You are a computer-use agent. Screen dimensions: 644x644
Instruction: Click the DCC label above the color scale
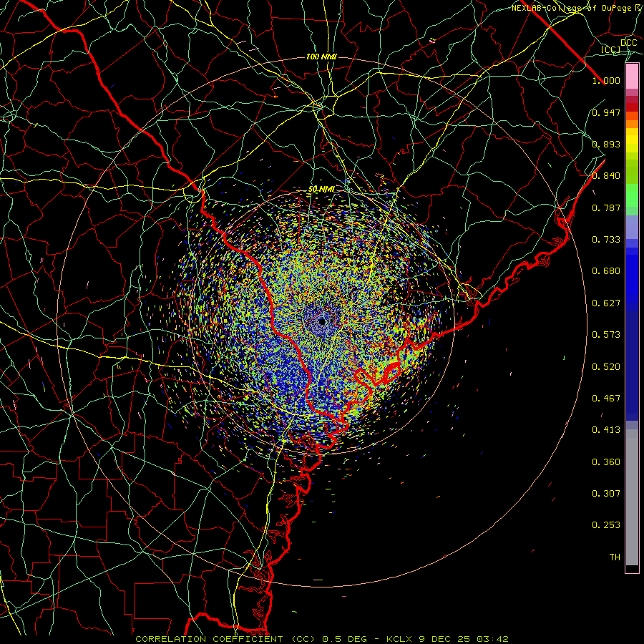(628, 43)
